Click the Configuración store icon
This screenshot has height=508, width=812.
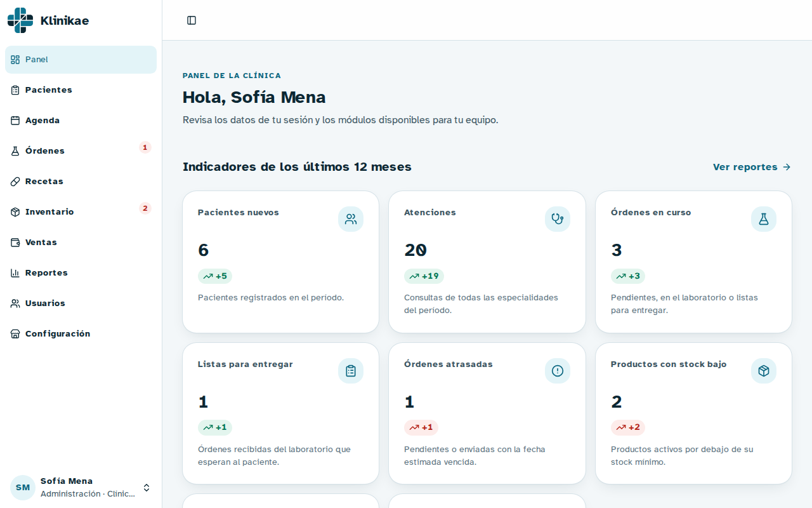(x=15, y=334)
